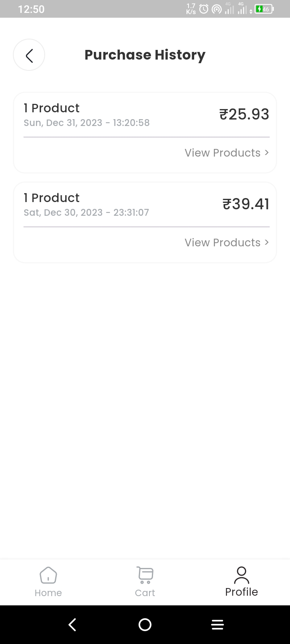The width and height of the screenshot is (290, 644).
Task: Open the Sun, Dec 31, 2023 order card
Action: [x=145, y=133]
